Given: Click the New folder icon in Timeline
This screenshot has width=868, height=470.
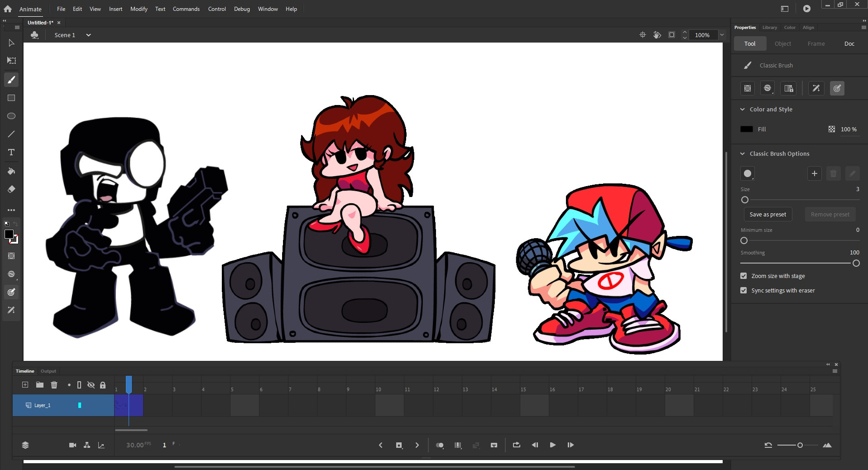Looking at the screenshot, I should pos(39,385).
